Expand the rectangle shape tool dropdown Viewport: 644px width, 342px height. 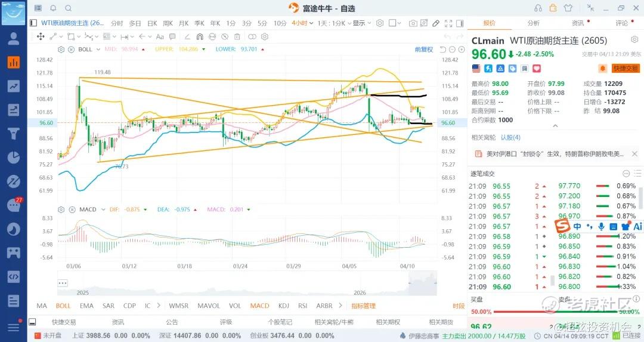(79, 36)
